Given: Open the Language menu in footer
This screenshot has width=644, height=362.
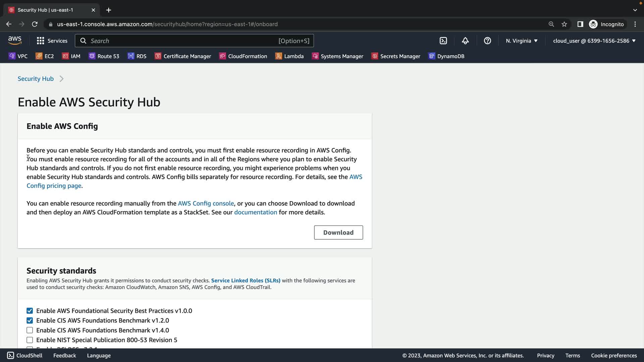Looking at the screenshot, I should (x=99, y=355).
